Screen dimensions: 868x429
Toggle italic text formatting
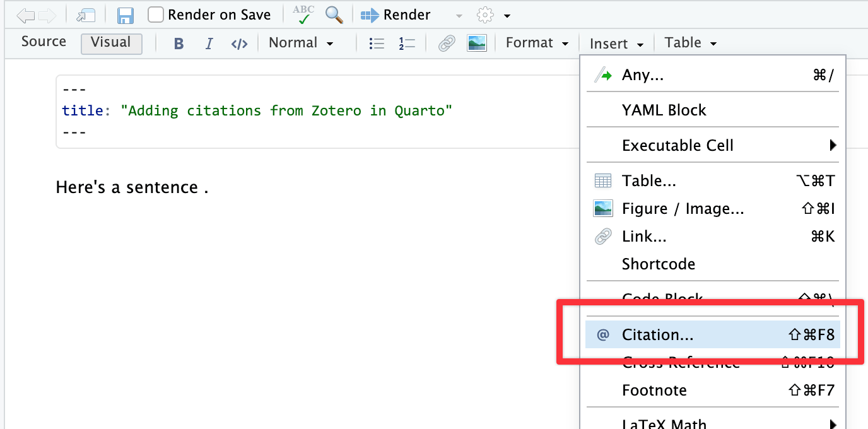pyautogui.click(x=209, y=44)
